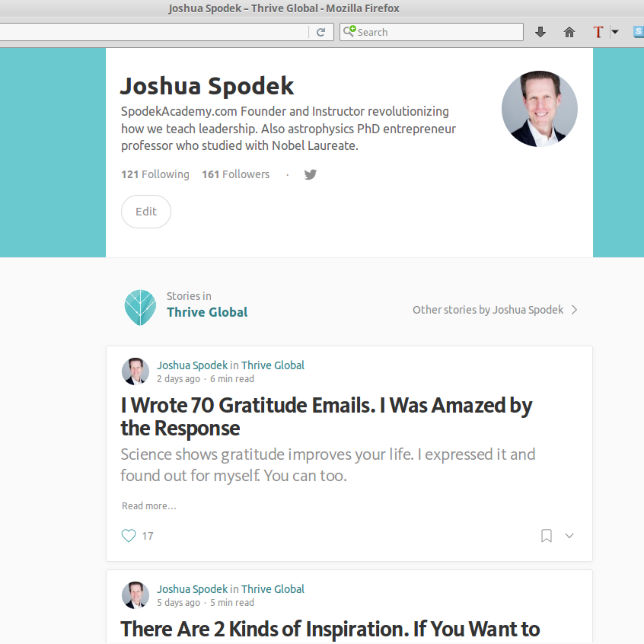The height and width of the screenshot is (644, 644).
Task: View the 161 Followers list
Action: click(236, 174)
